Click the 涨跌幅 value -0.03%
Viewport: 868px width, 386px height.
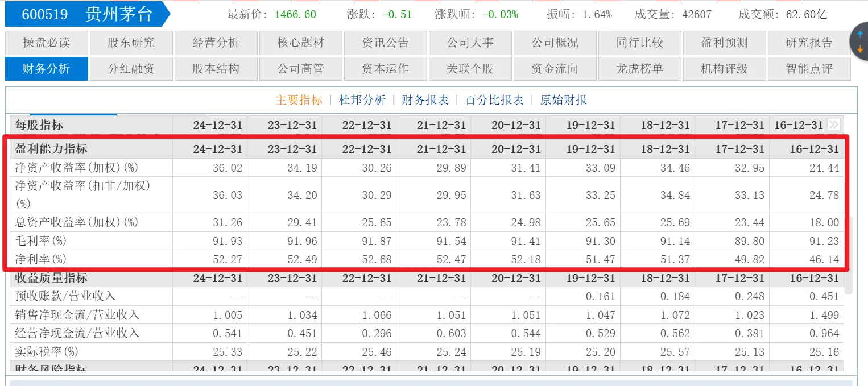pos(499,14)
